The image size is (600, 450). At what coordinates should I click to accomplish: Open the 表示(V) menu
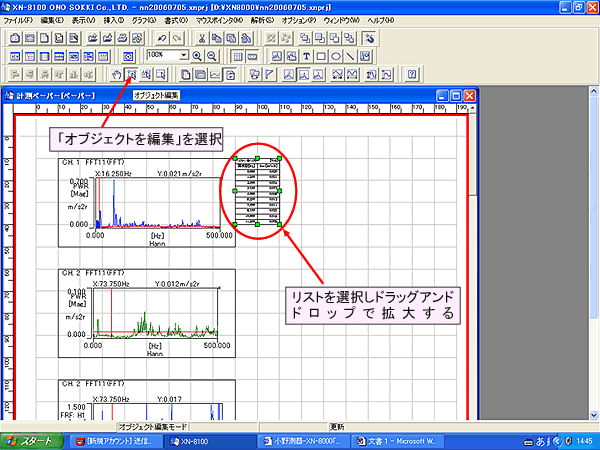pyautogui.click(x=83, y=20)
